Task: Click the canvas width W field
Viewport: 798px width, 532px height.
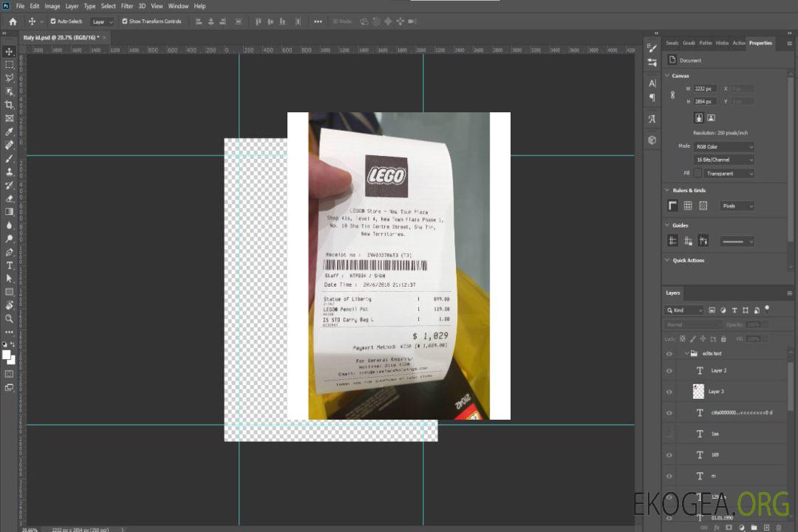Action: (705, 89)
